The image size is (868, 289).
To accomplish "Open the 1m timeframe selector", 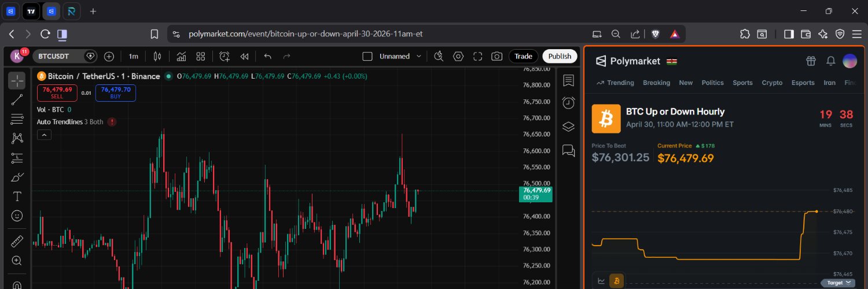I will pyautogui.click(x=134, y=56).
